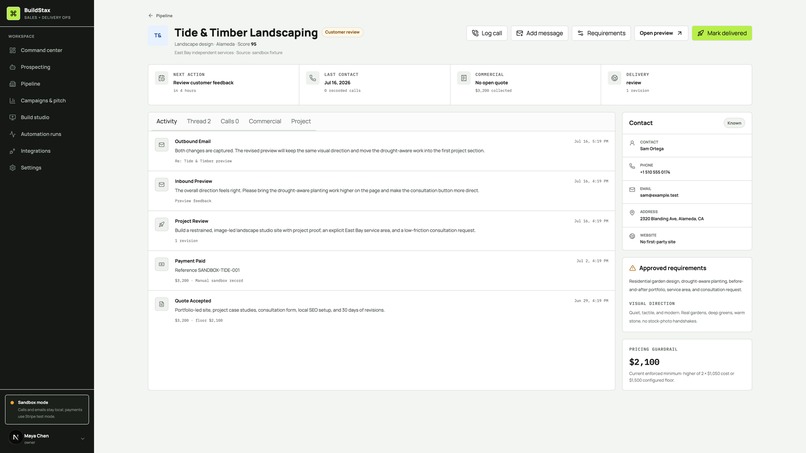Click the Delivery card icon

tap(614, 78)
